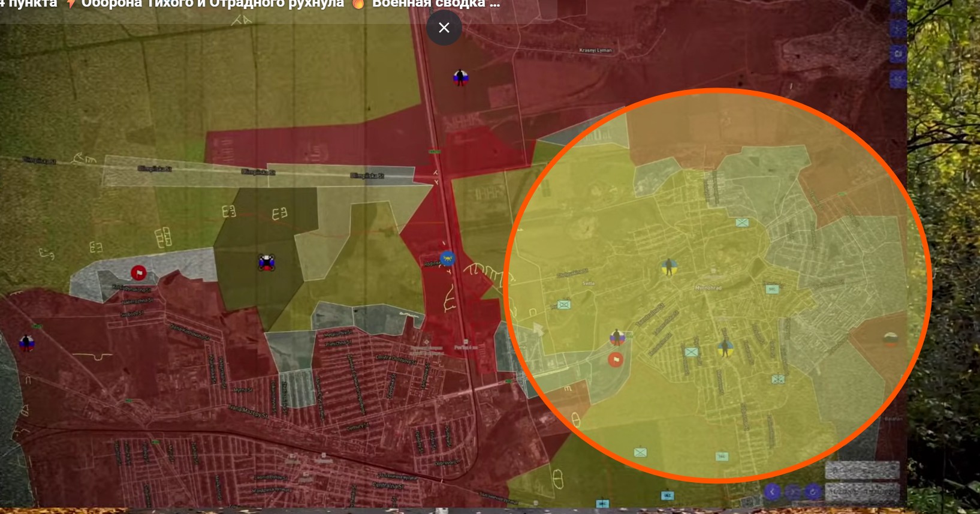The width and height of the screenshot is (980, 514).
Task: Close the image viewer with the X button
Action: 444,28
